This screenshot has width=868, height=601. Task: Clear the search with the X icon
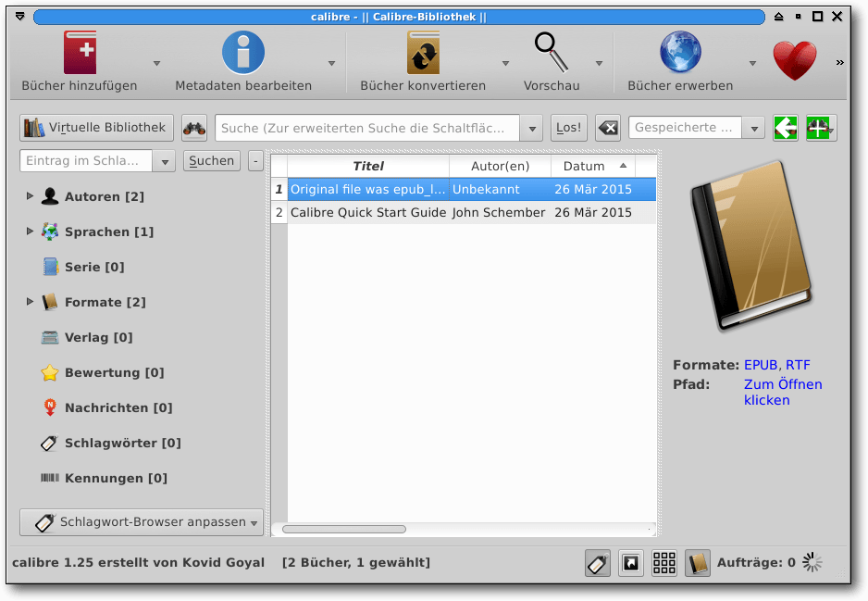pos(608,128)
